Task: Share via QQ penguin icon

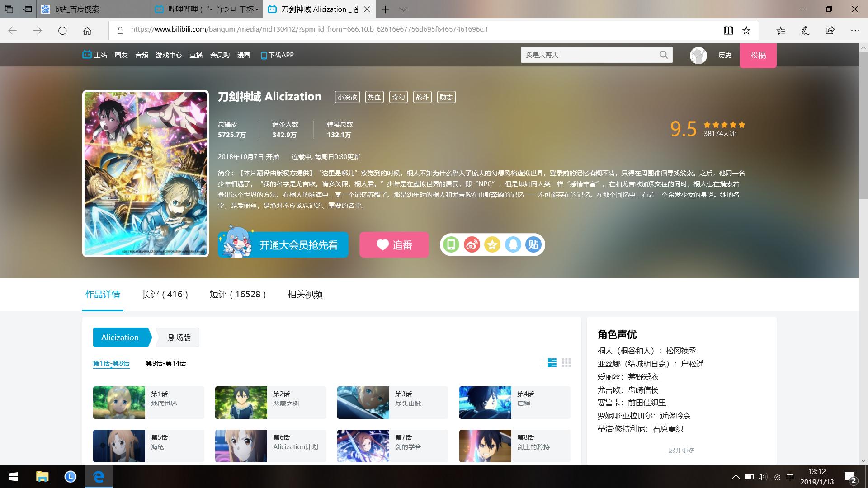Action: click(x=512, y=244)
